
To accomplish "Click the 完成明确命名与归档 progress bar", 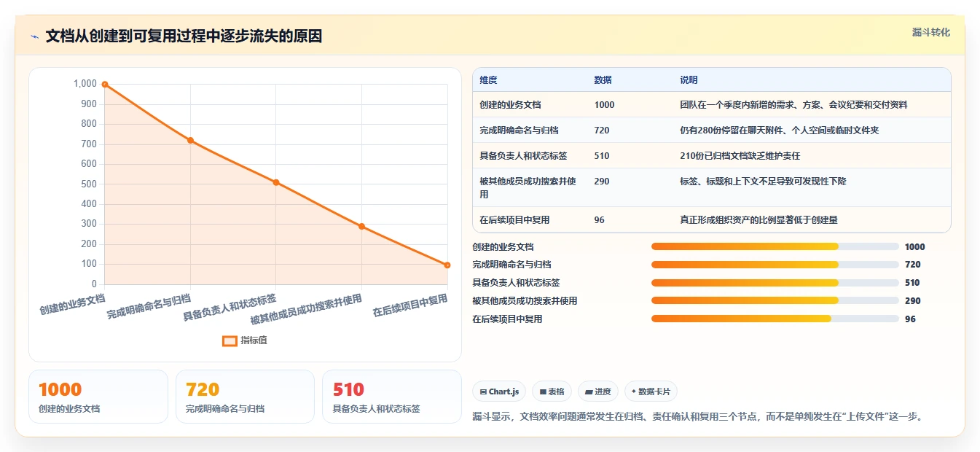I will click(775, 265).
